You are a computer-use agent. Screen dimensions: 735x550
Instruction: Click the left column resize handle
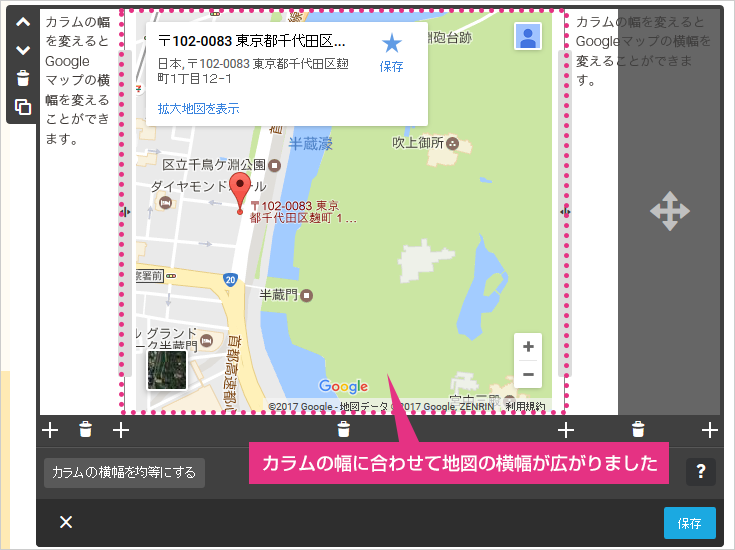pos(125,212)
